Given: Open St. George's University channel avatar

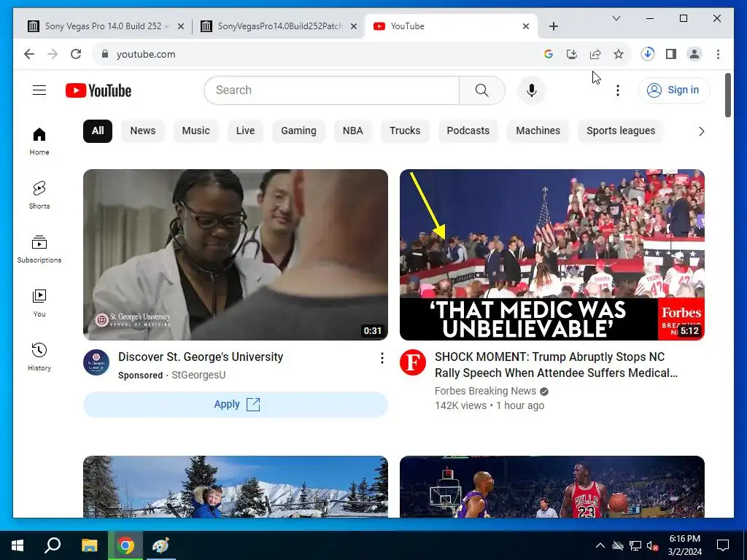Looking at the screenshot, I should [96, 362].
